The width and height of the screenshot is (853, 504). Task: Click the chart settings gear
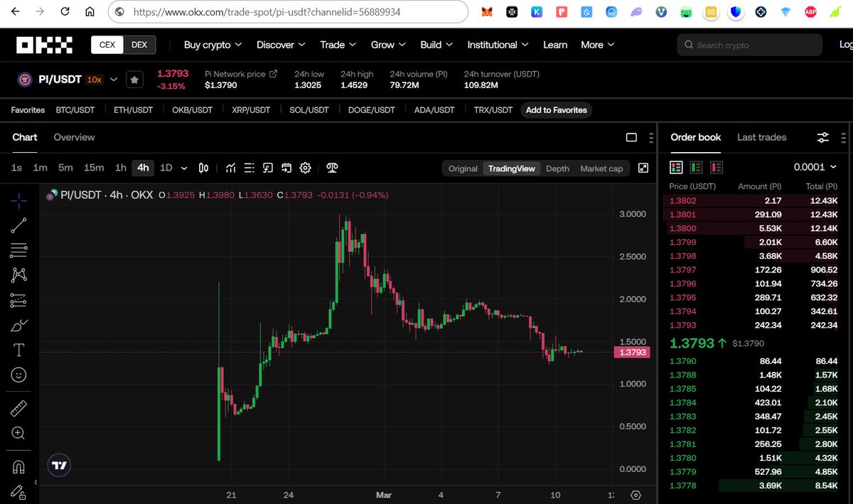tap(306, 168)
